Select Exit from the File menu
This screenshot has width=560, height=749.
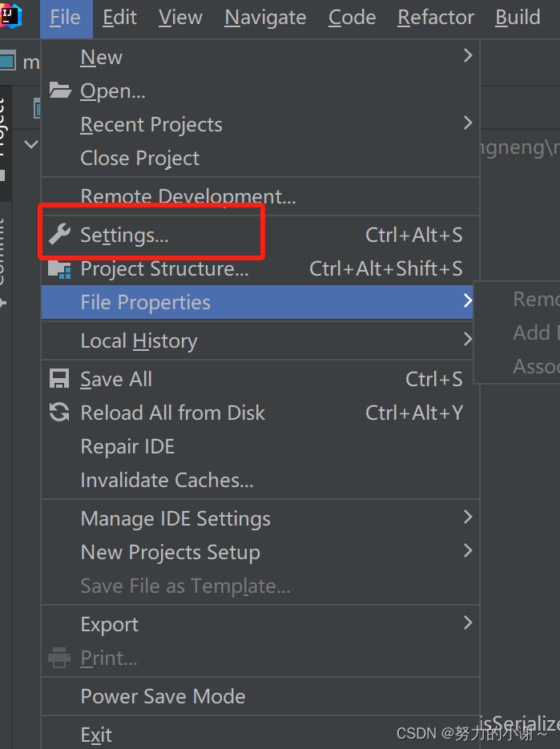96,734
